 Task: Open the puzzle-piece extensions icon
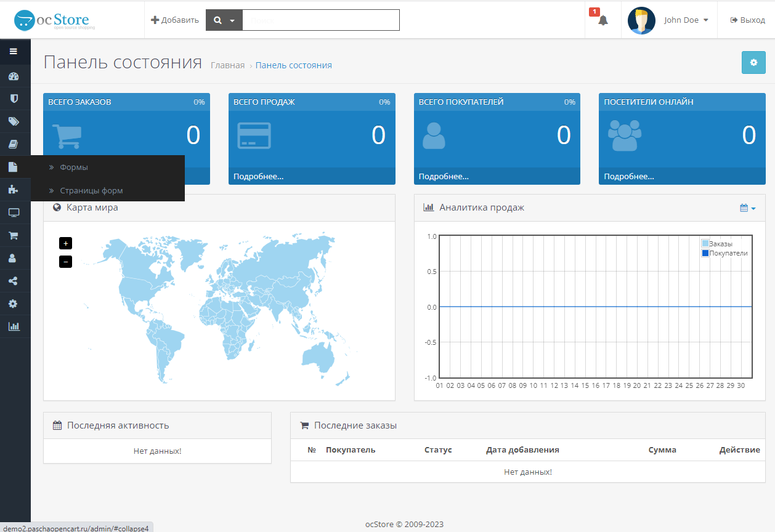(14, 190)
